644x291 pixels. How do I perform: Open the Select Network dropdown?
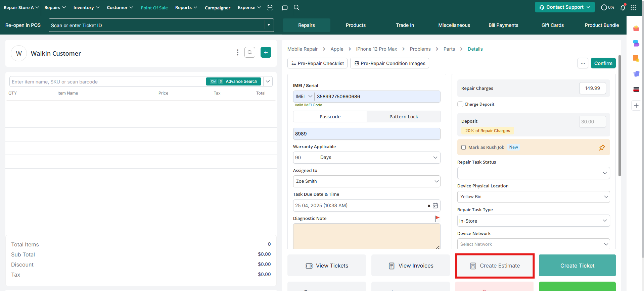pos(534,244)
